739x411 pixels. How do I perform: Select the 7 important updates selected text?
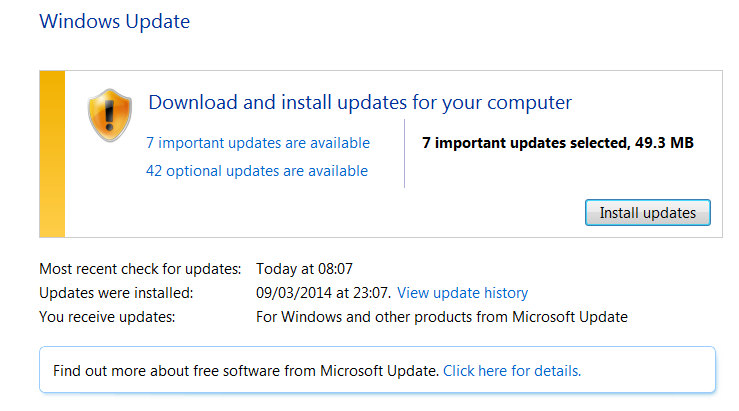pos(526,143)
